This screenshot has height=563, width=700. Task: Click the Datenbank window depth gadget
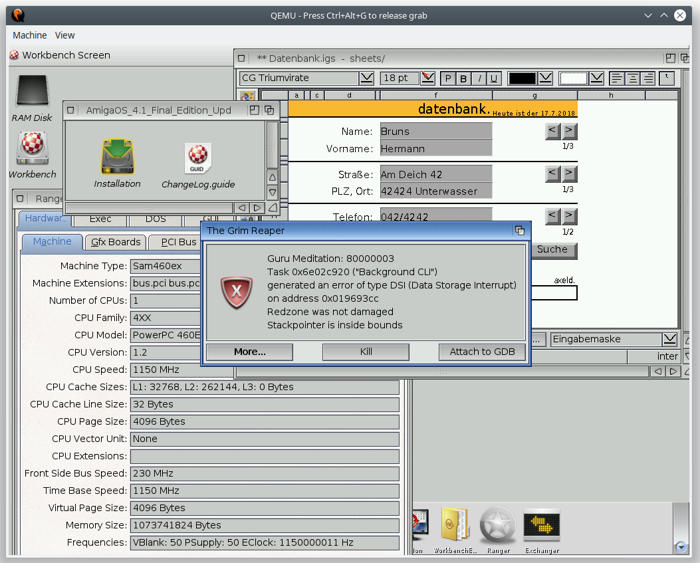pyautogui.click(x=684, y=58)
